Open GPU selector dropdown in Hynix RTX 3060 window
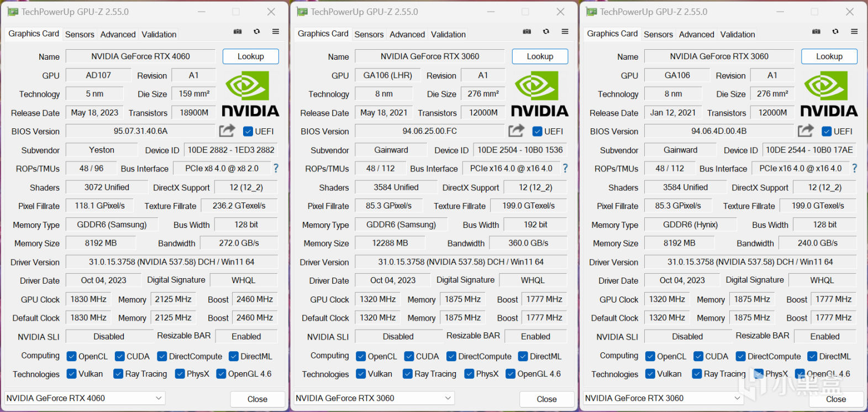Image resolution: width=868 pixels, height=412 pixels. coord(664,398)
